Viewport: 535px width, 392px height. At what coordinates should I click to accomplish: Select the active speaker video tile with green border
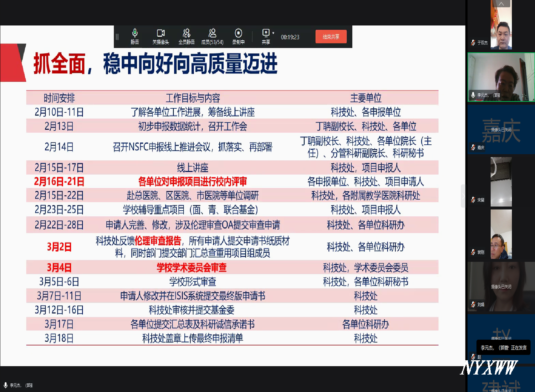pos(501,77)
